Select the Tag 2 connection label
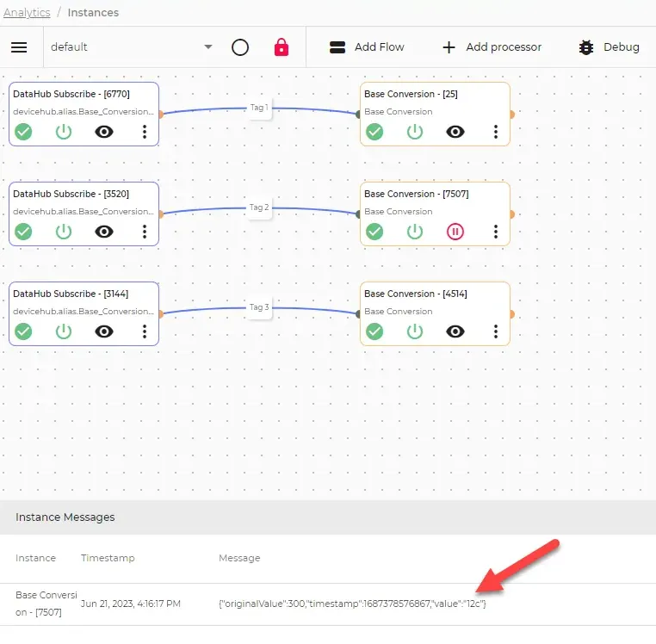 [259, 207]
